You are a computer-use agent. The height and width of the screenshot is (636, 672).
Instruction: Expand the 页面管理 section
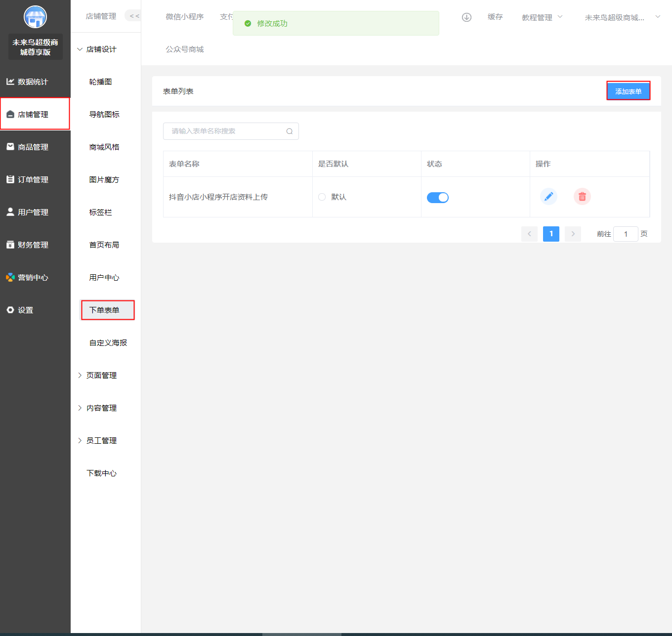point(101,376)
